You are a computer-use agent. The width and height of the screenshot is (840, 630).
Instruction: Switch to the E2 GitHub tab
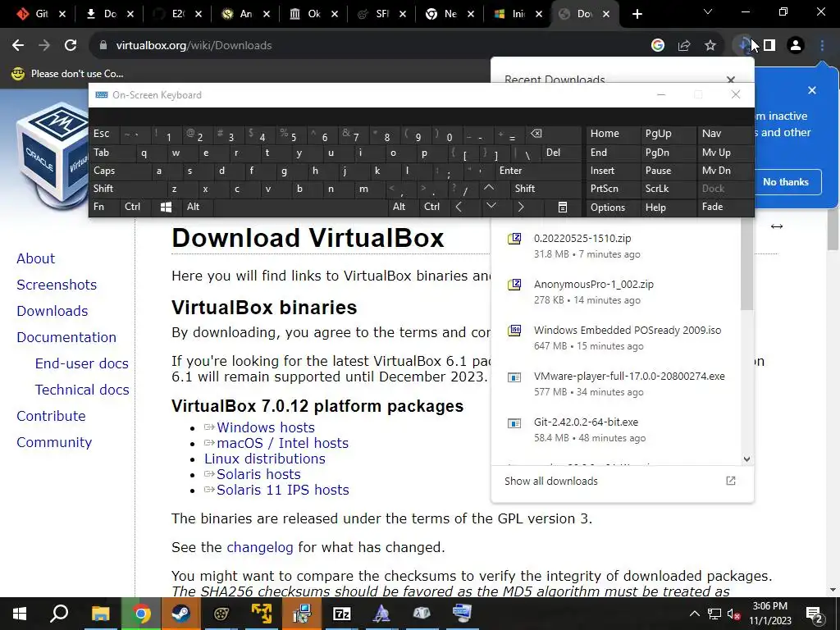tap(178, 14)
